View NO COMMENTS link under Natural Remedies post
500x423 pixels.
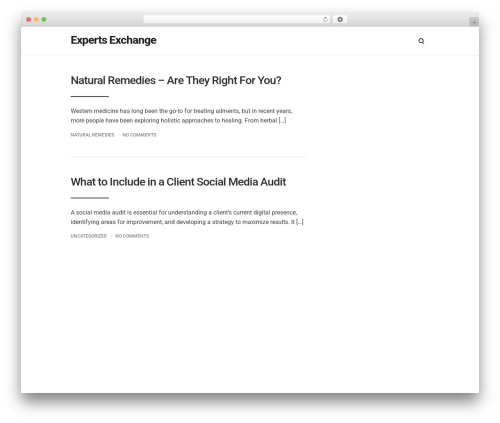(x=139, y=135)
